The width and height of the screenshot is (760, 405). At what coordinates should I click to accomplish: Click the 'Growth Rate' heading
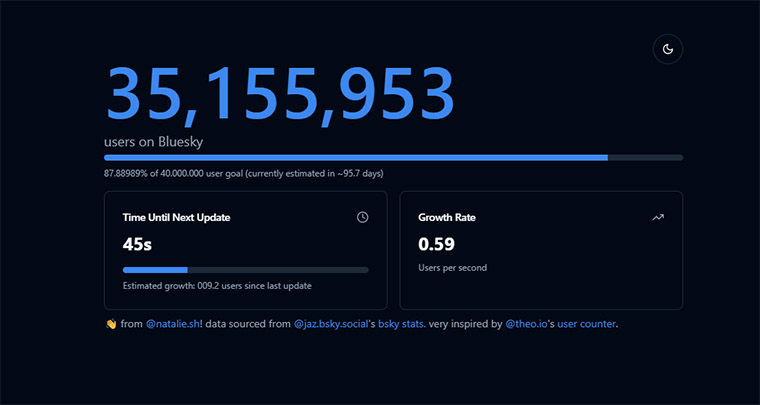click(x=447, y=218)
